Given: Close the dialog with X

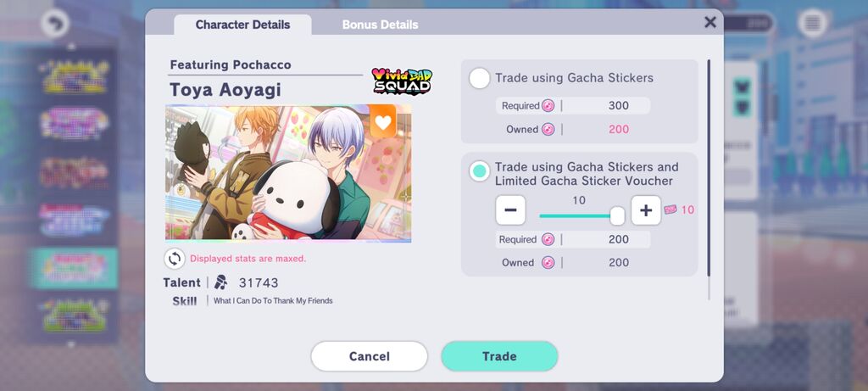Looking at the screenshot, I should coord(710,22).
